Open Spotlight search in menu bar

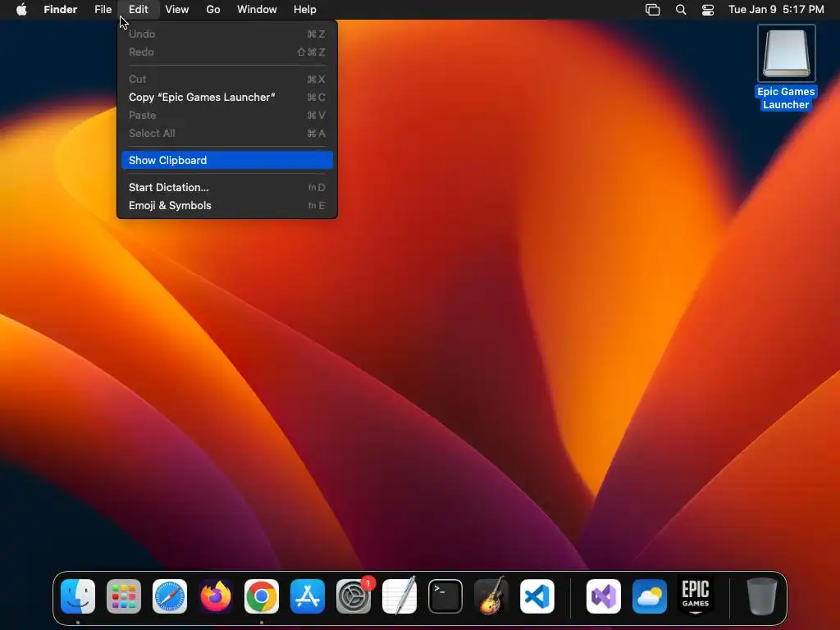point(681,10)
